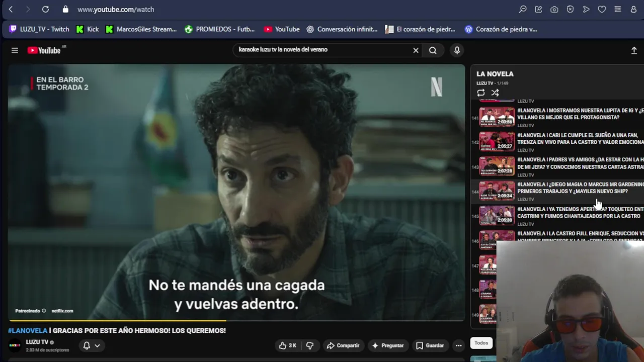The width and height of the screenshot is (644, 362).
Task: Click the Compartir share button
Action: pos(343,345)
